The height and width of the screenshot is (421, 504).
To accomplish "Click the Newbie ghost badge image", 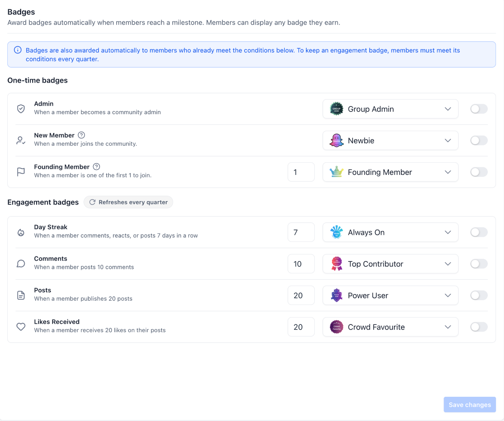I will (x=337, y=140).
